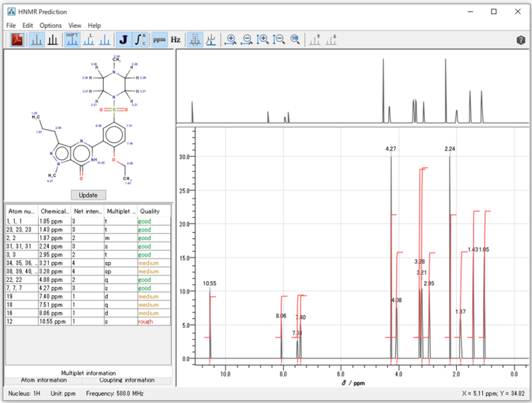Click the cursor X/Y coordinate readout
The width and height of the screenshot is (532, 403).
tap(493, 394)
